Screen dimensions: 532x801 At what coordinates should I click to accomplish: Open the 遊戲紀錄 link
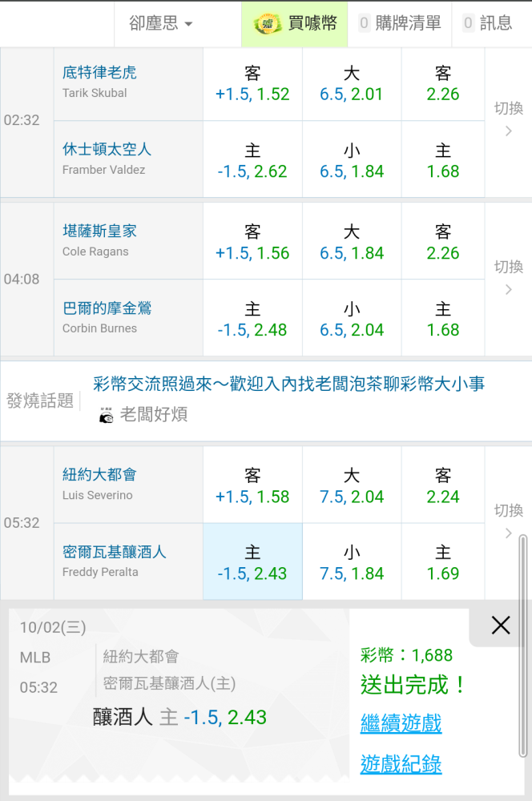point(401,764)
